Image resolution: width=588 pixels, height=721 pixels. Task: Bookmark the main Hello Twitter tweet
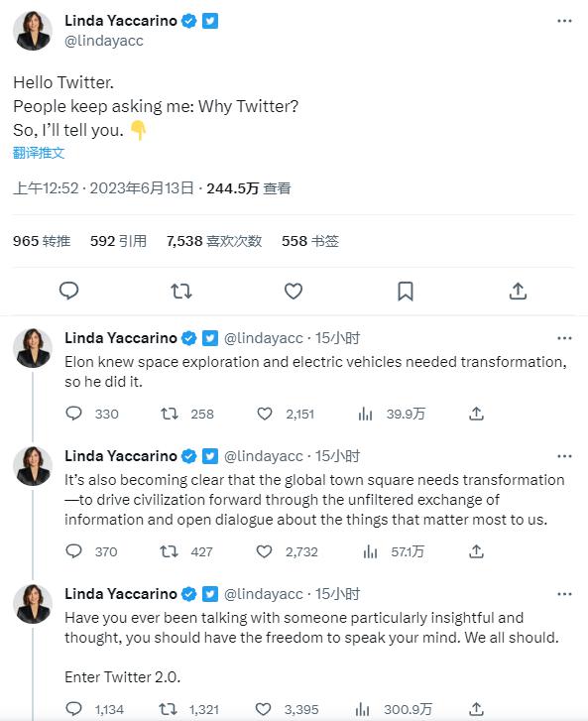pos(406,291)
